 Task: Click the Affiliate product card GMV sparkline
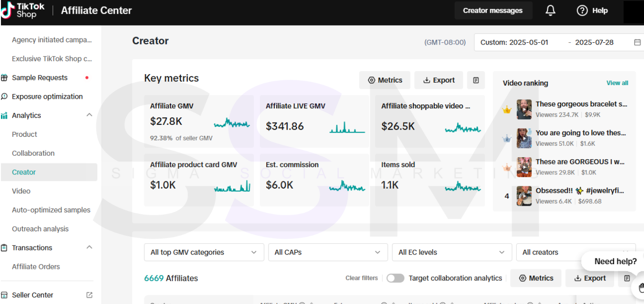click(x=232, y=186)
